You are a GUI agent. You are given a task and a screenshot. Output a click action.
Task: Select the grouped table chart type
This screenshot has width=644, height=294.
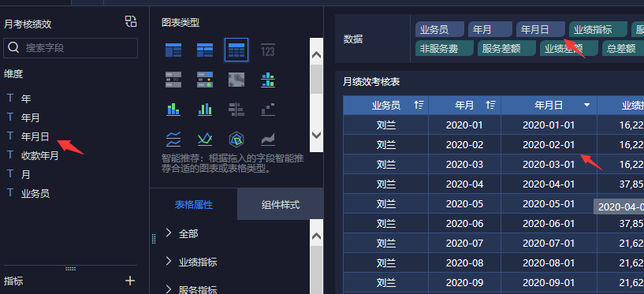pos(173,50)
